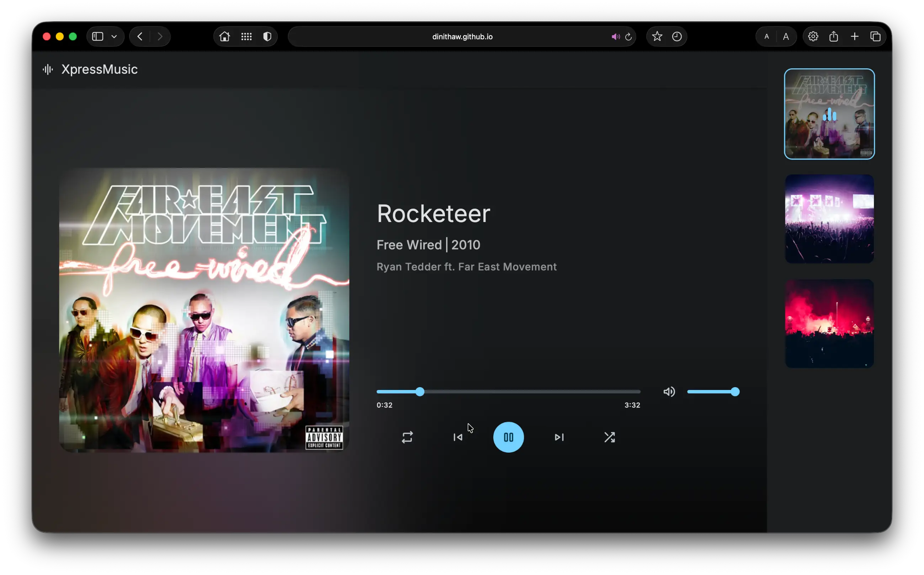Screen dimensions: 924x575
Task: Bookmark the page with the star icon
Action: pos(657,36)
